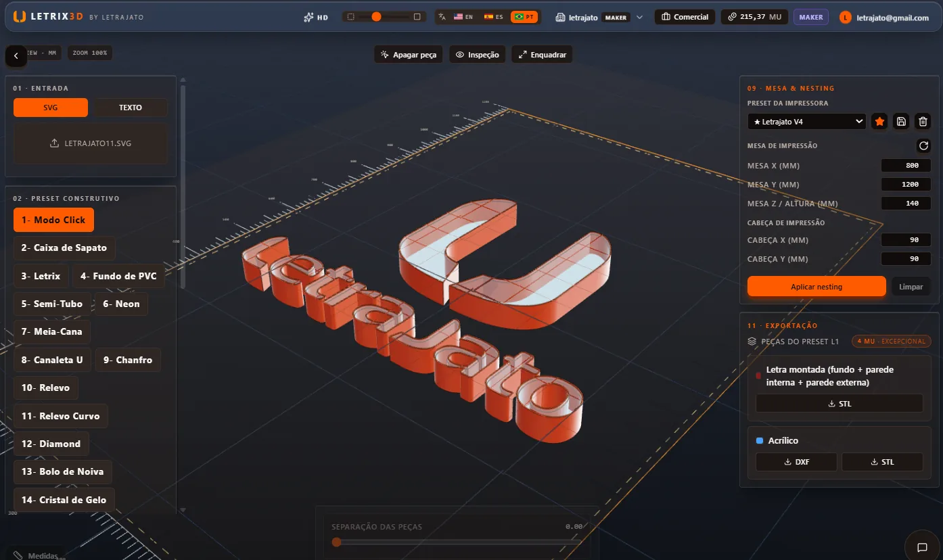Click the LETRAJATO11.SVG upload area
This screenshot has height=560, width=943.
(x=91, y=143)
